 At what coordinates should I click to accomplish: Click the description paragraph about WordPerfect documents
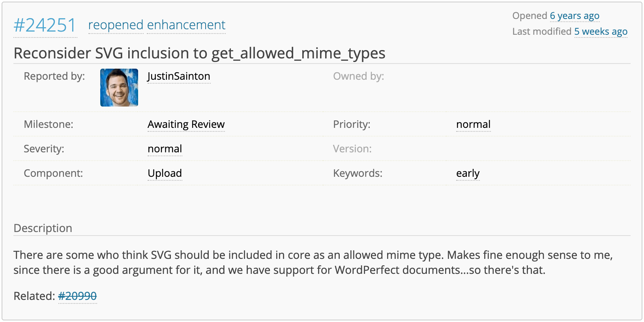click(x=313, y=262)
